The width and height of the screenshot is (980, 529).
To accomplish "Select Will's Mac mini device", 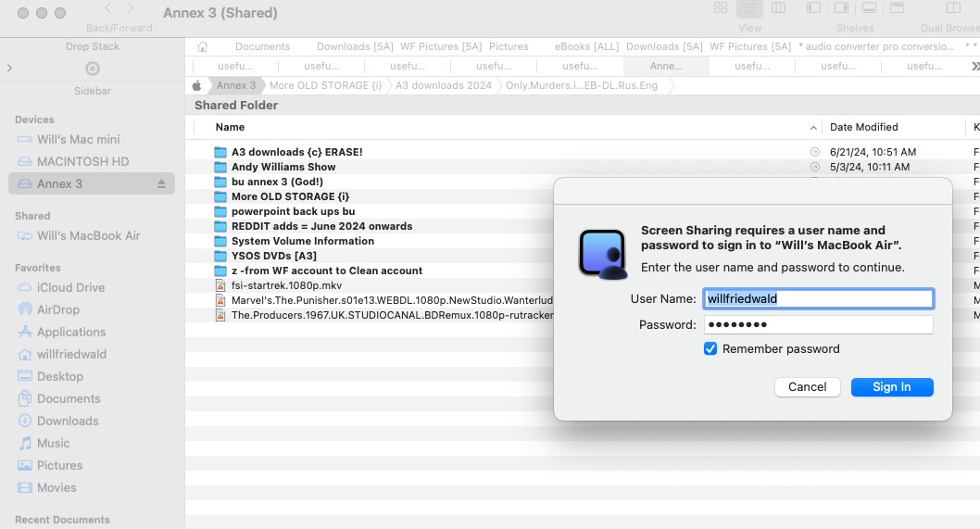I will click(92, 140).
